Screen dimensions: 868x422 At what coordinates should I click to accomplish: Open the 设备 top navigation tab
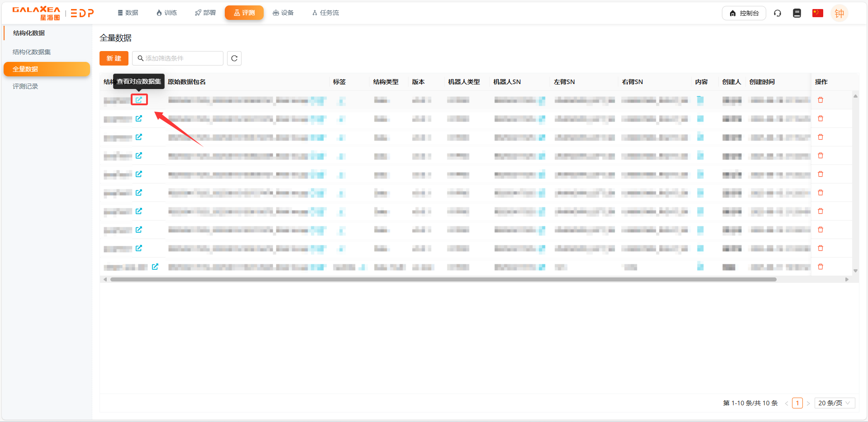pos(283,13)
